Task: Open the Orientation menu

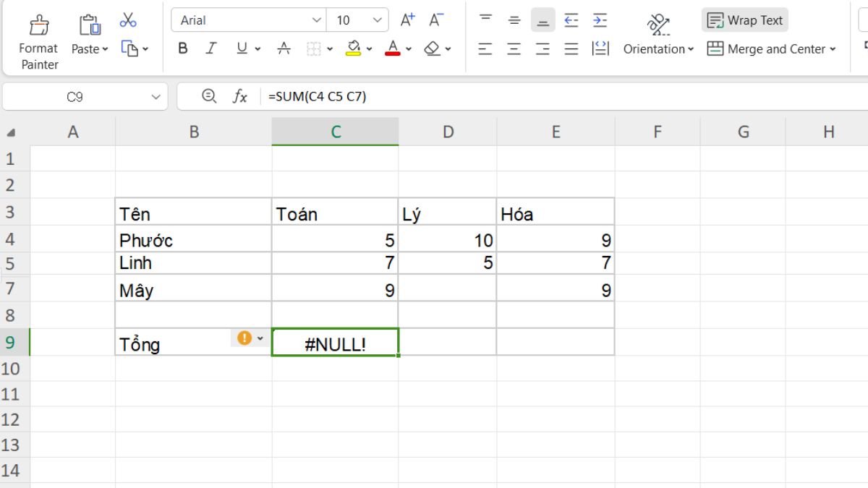Action: [658, 48]
